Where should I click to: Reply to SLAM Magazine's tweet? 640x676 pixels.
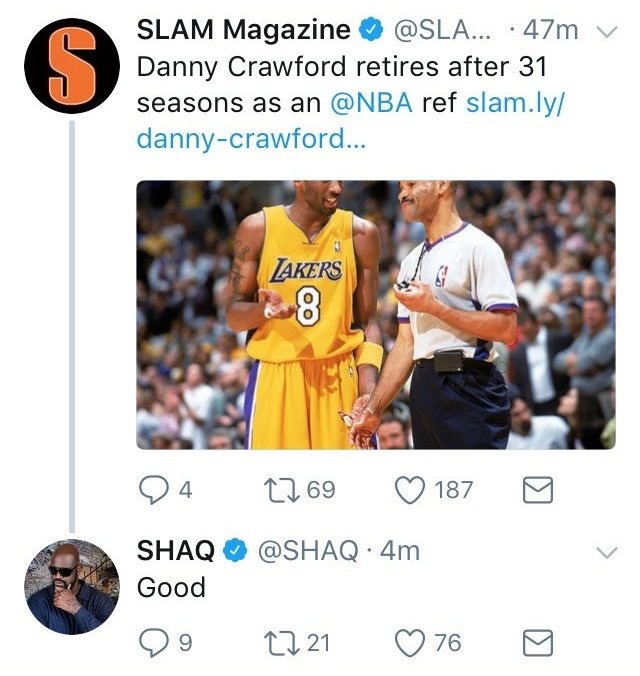154,490
